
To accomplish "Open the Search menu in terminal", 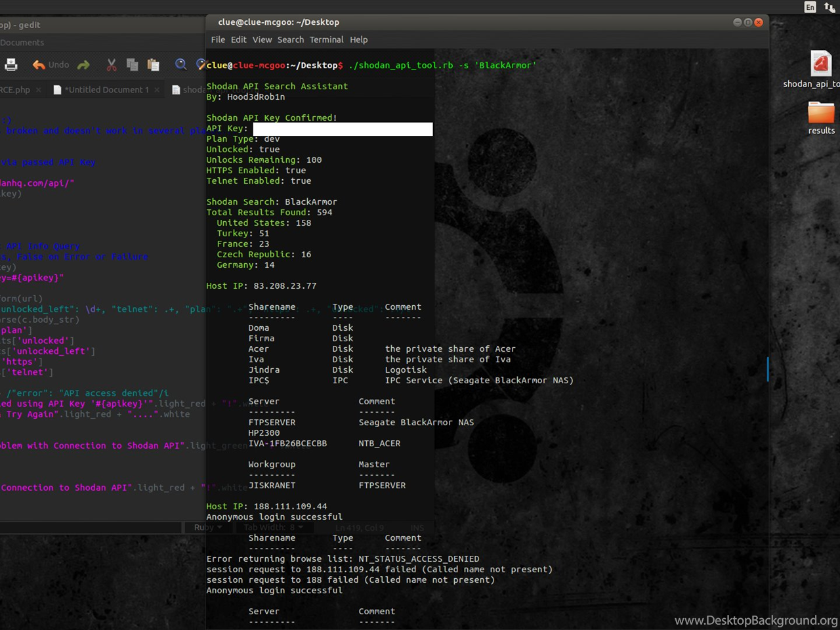I will pos(290,39).
